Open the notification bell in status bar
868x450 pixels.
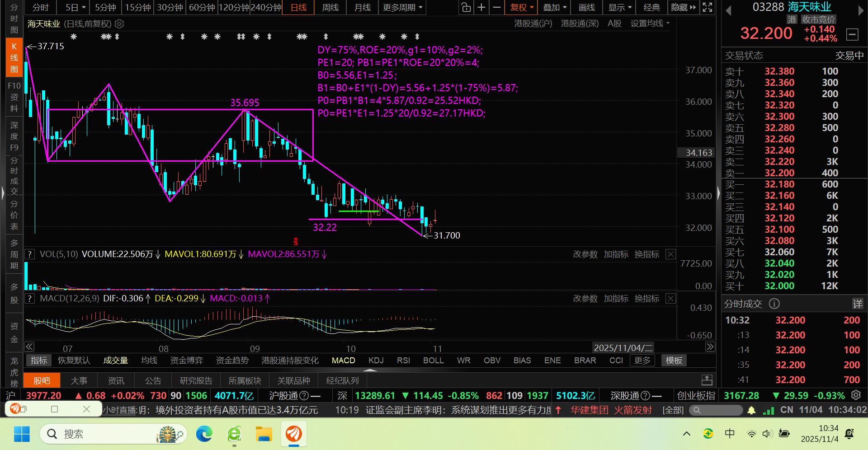click(x=751, y=410)
